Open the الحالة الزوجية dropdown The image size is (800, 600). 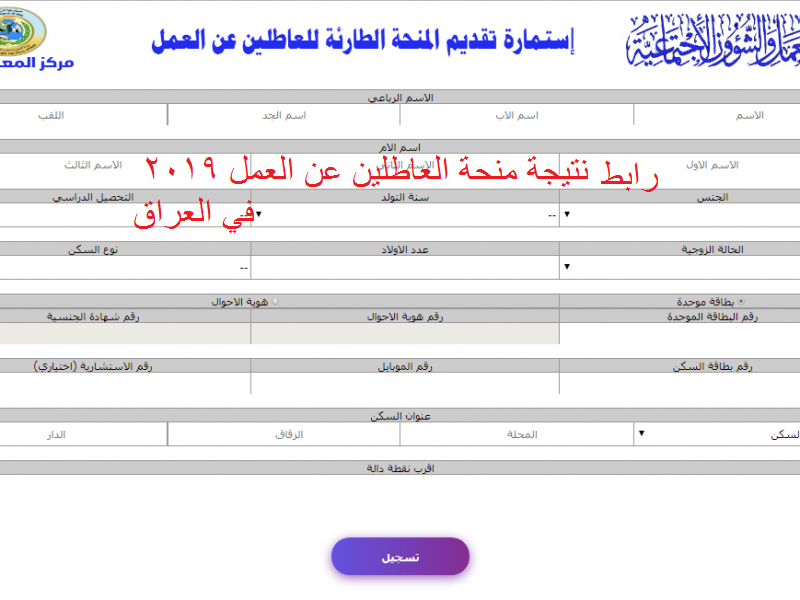[x=680, y=267]
